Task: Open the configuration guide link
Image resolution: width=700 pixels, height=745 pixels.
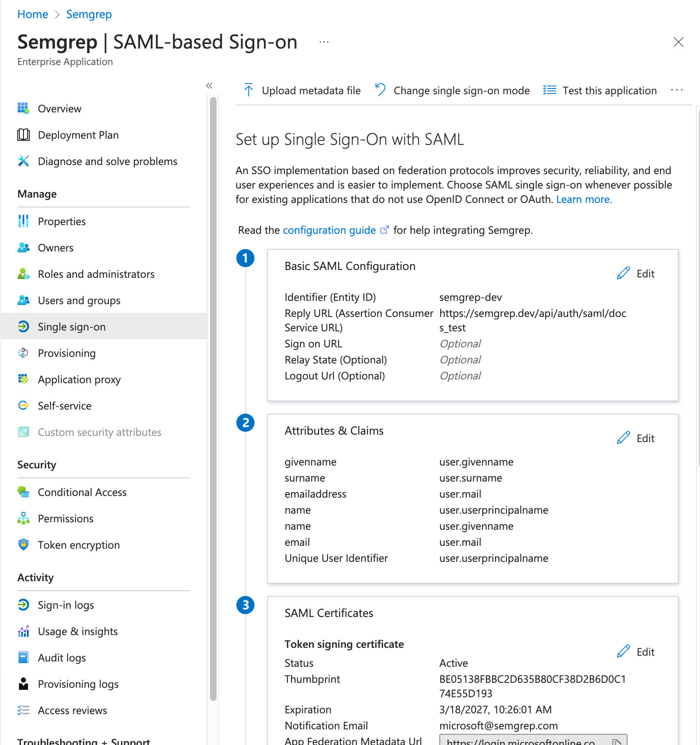Action: tap(329, 230)
